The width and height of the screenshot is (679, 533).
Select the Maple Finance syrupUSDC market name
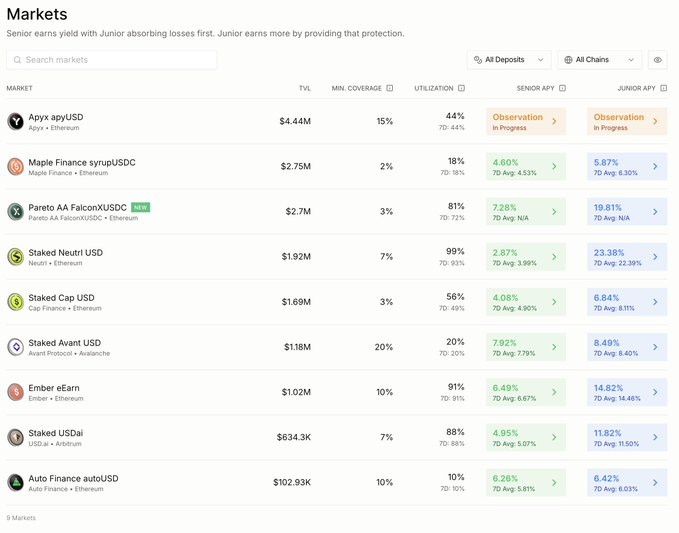[x=82, y=162]
